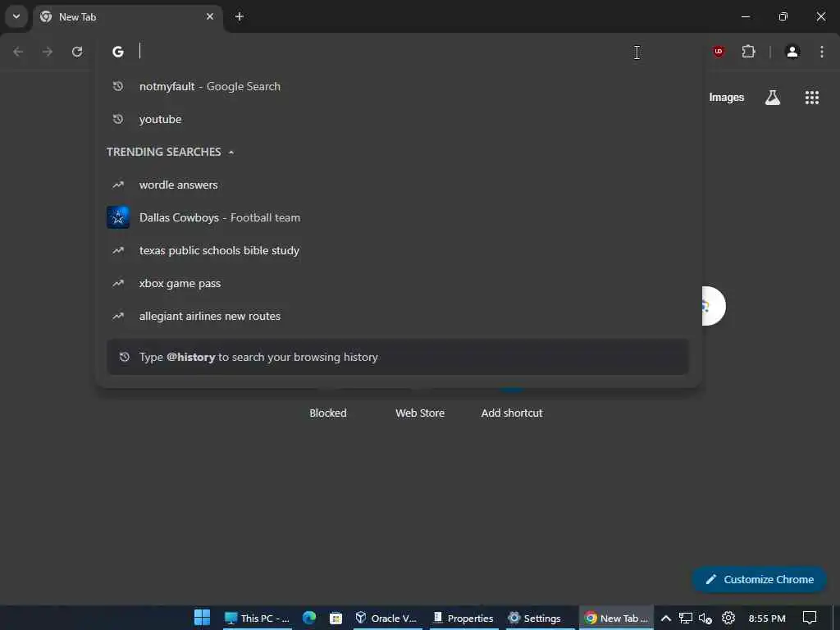Click the clock icon beside notmyfault
This screenshot has width=840, height=630.
[x=118, y=86]
